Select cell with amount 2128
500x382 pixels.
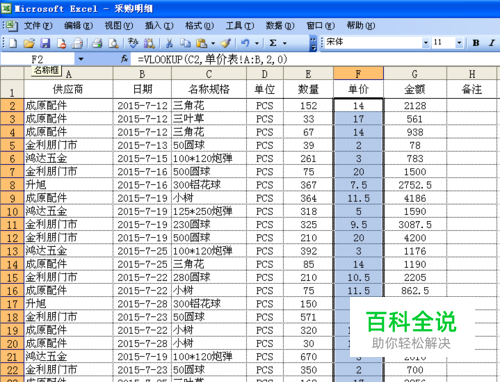click(415, 106)
